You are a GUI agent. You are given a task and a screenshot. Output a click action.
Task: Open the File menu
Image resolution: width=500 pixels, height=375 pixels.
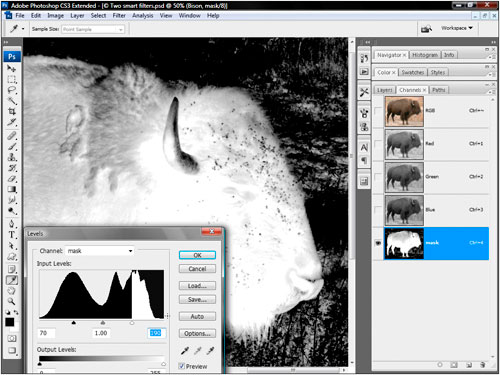pos(20,16)
